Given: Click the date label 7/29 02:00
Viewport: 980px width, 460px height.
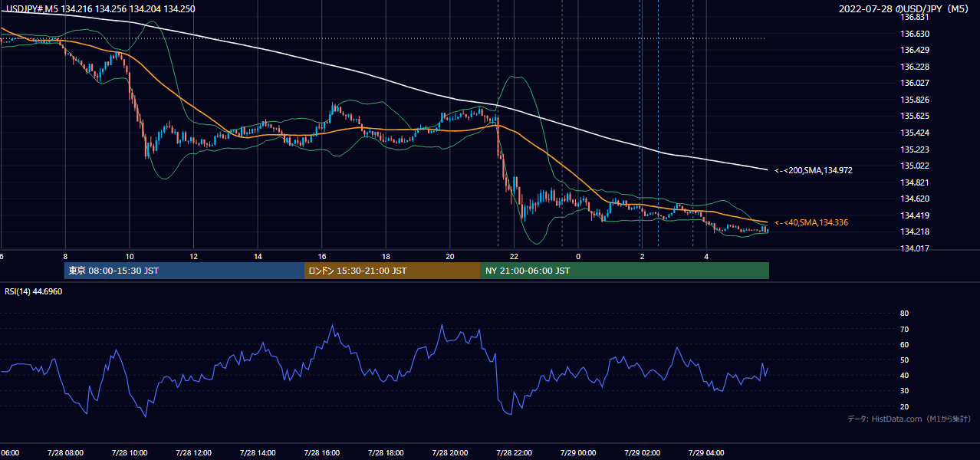Looking at the screenshot, I should coord(642,452).
